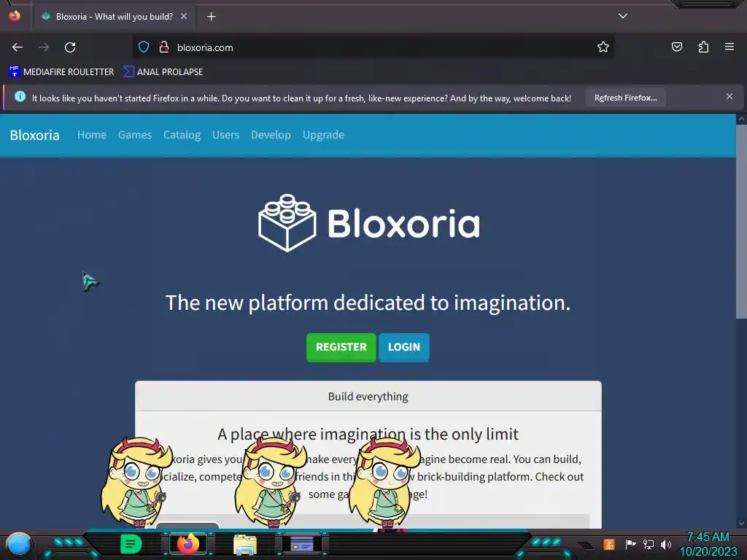Screen dimensions: 747x560
Task: Open the Games page
Action: coord(135,135)
